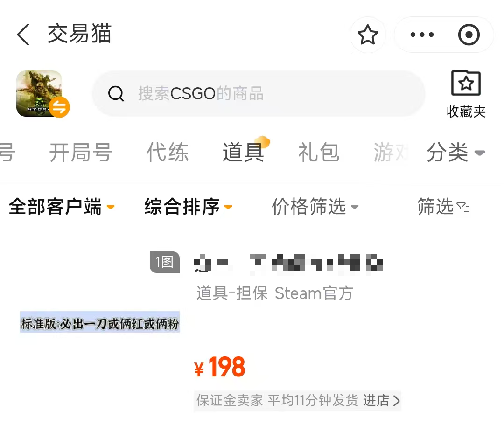
Task: Close the mini program via the circle target icon
Action: [x=469, y=35]
